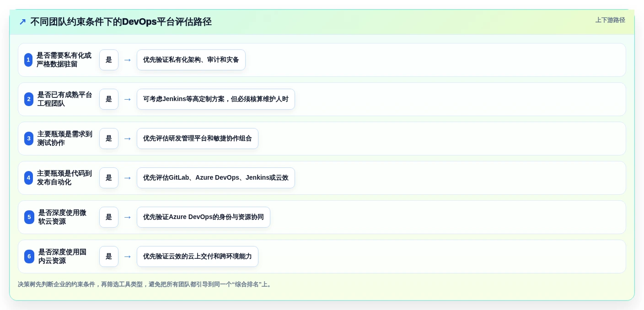This screenshot has width=644, height=310.
Task: Click the arrow before 优先验证云效
Action: tap(128, 257)
